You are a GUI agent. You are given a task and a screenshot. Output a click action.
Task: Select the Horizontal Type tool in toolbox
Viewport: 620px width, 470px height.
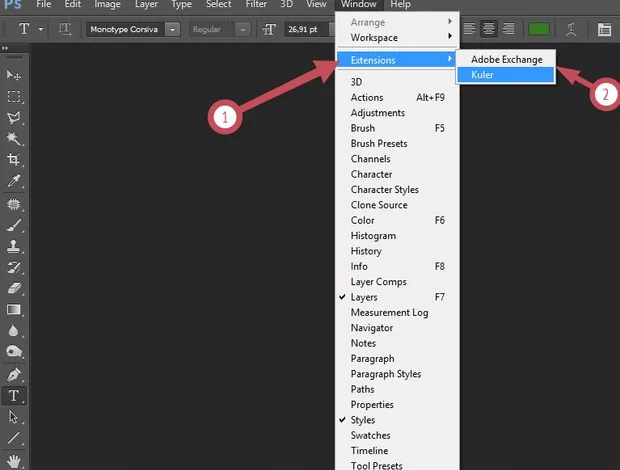[14, 396]
